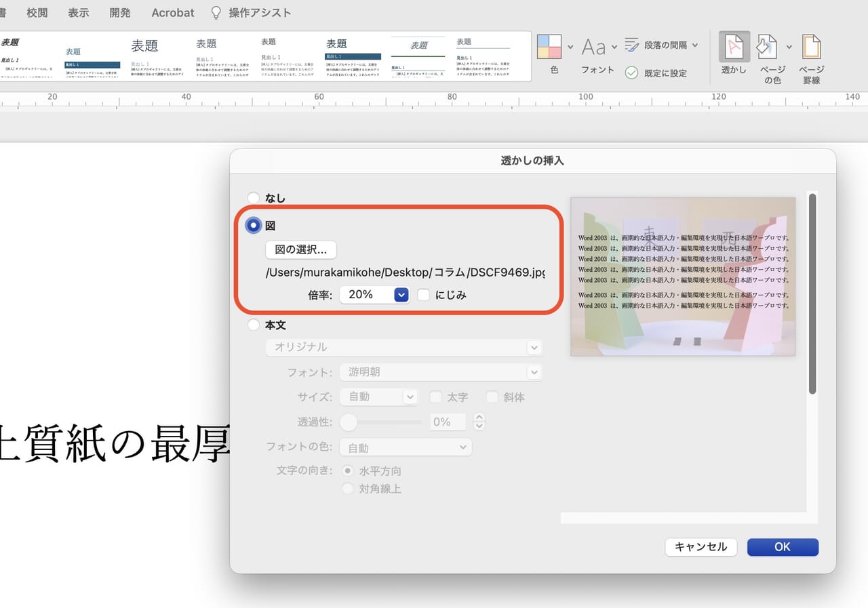Click the ページ罫線 (Page Borders) icon
The width and height of the screenshot is (868, 608).
point(811,56)
